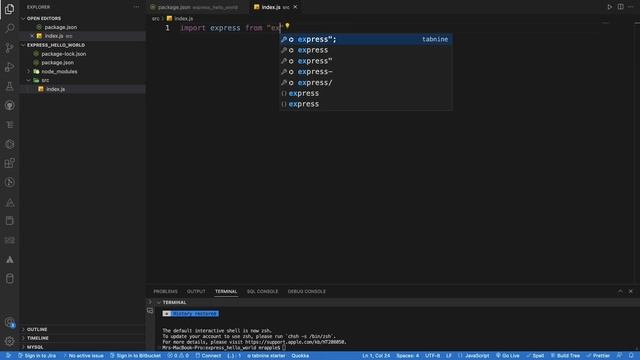This screenshot has height=360, width=640.
Task: Click Connect in status bar
Action: point(208,356)
